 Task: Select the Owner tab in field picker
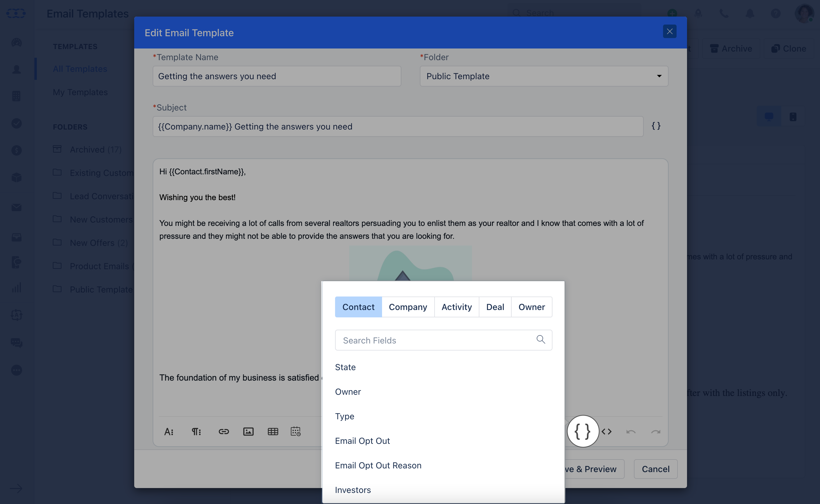coord(532,307)
